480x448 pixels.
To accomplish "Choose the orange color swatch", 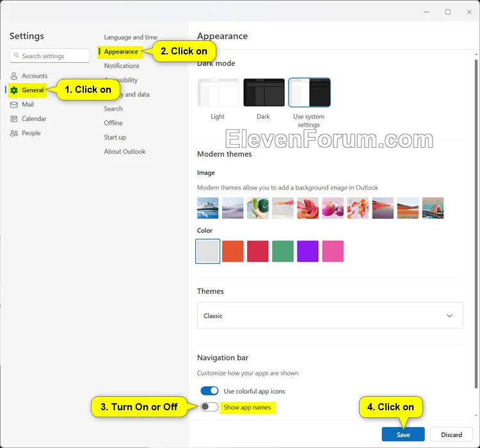I will point(233,252).
